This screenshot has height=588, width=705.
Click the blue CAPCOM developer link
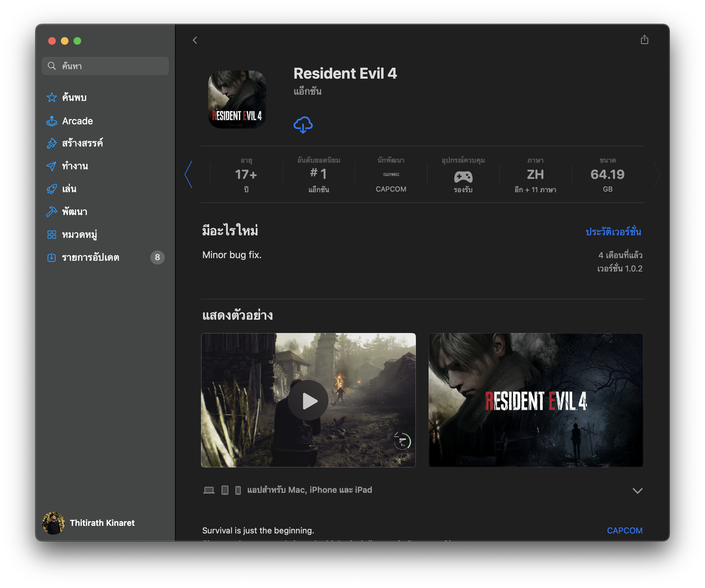[624, 530]
